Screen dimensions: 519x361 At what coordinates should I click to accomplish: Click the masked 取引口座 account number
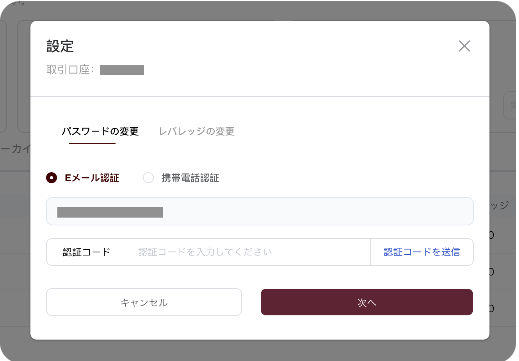tap(122, 70)
